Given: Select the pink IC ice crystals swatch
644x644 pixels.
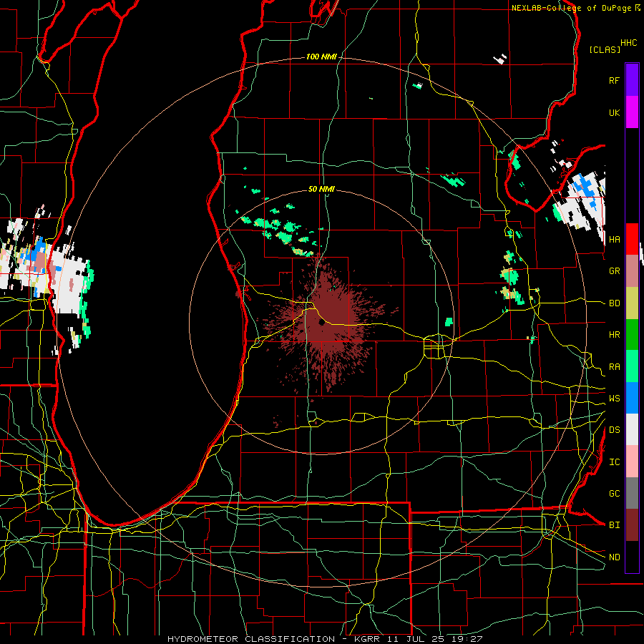Looking at the screenshot, I should [632, 462].
